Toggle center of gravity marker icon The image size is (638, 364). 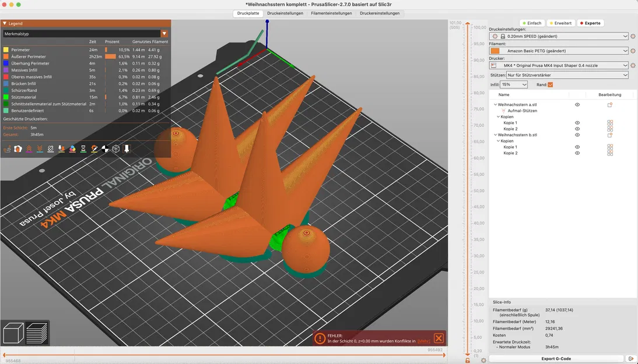click(x=105, y=149)
